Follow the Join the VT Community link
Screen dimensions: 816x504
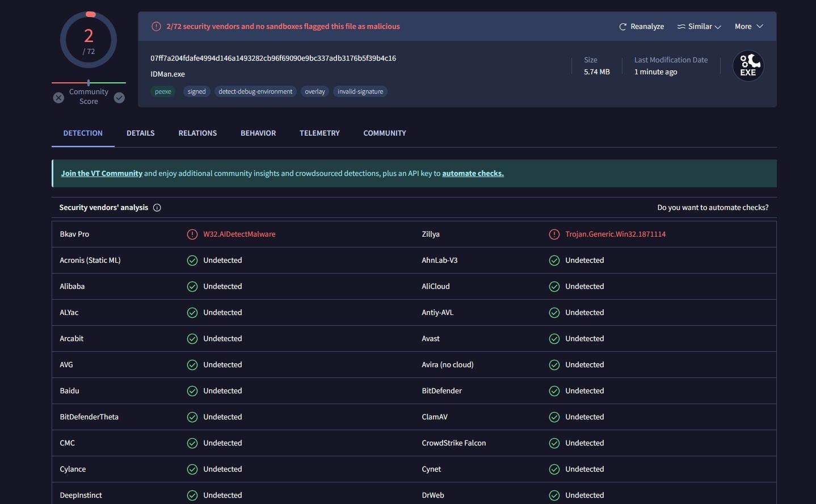[x=102, y=174]
